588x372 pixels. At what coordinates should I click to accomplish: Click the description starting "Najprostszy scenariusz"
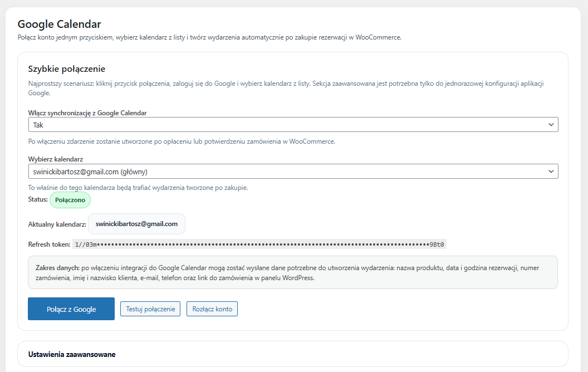[286, 88]
